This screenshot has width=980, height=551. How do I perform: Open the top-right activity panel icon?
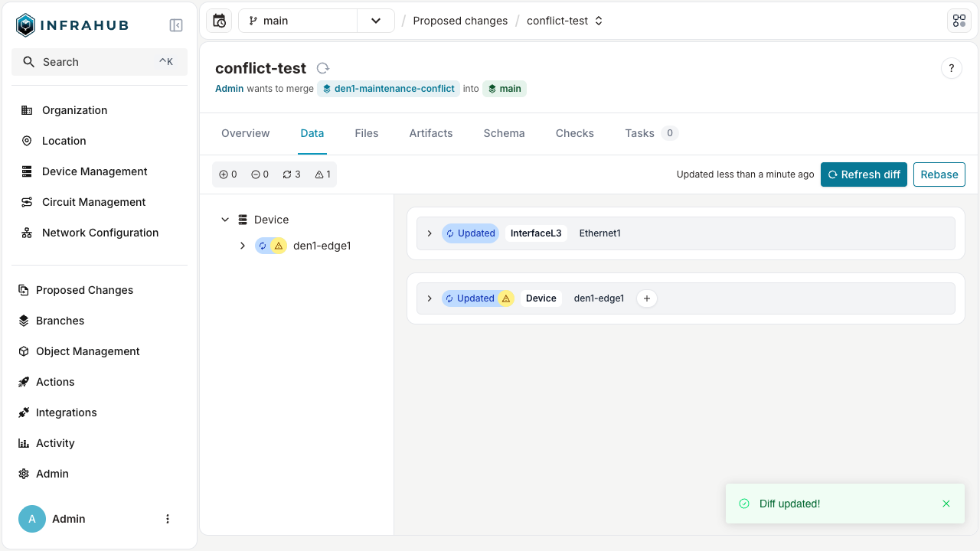959,21
